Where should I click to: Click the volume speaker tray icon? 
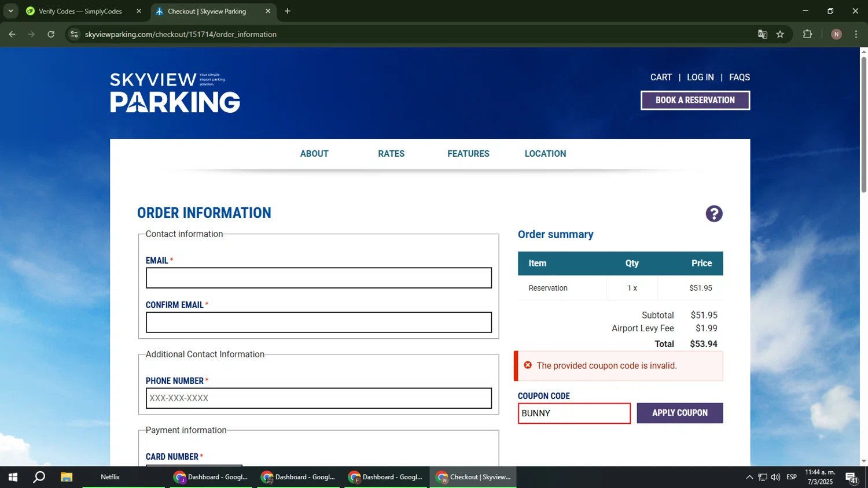775,477
